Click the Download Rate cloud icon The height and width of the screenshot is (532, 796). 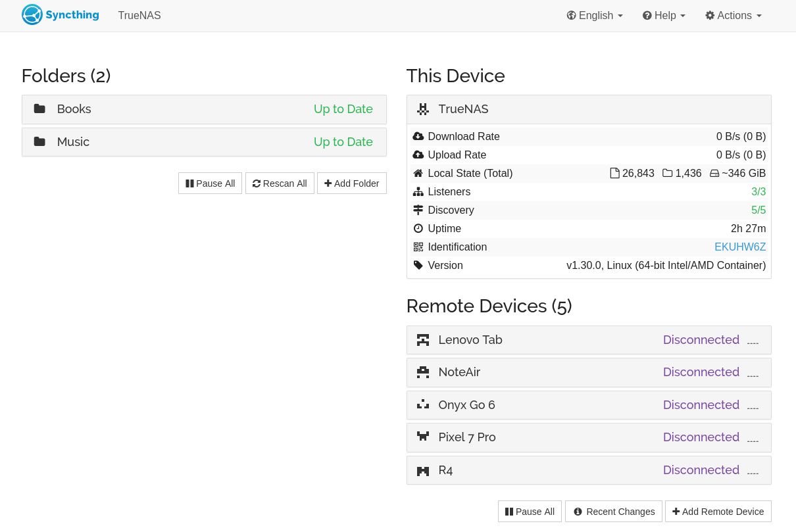[x=418, y=136]
